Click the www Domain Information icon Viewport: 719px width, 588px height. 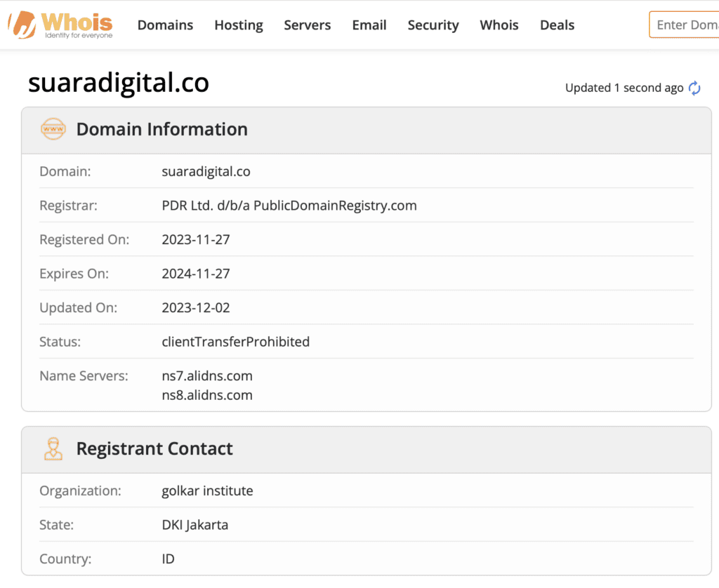click(x=53, y=129)
